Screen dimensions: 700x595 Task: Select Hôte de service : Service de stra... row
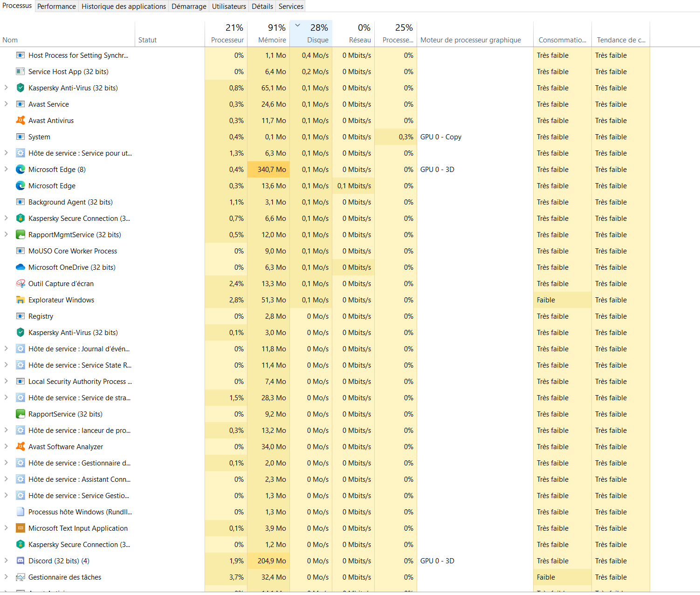click(325, 397)
